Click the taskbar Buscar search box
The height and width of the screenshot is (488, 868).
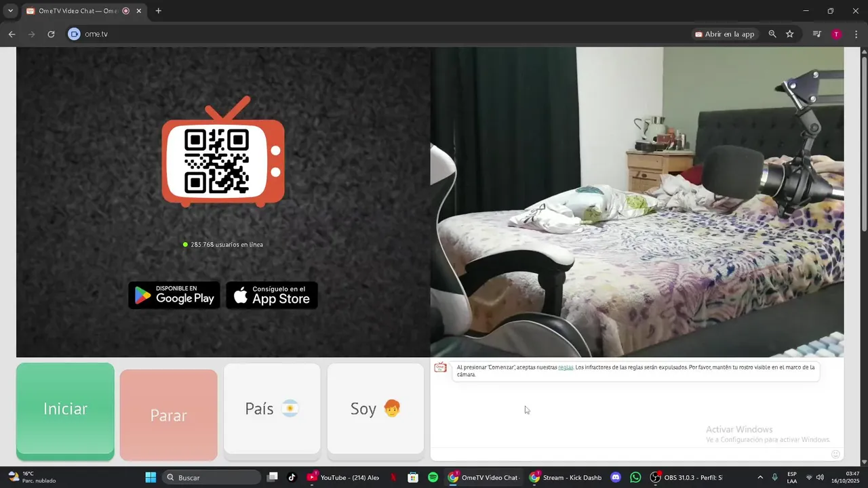[212, 477]
